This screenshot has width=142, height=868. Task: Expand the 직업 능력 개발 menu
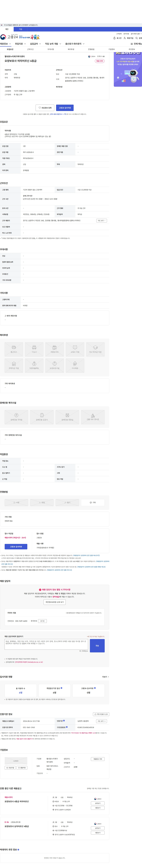click(x=53, y=44)
